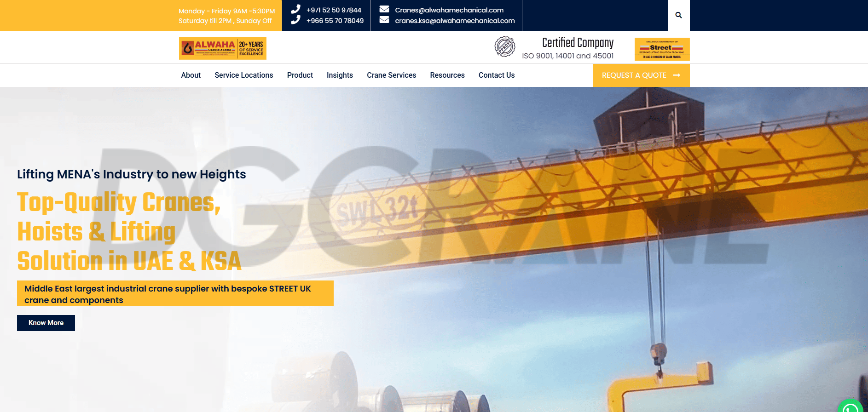Screen dimensions: 868x412
Task: Open the Product menu
Action: point(300,75)
